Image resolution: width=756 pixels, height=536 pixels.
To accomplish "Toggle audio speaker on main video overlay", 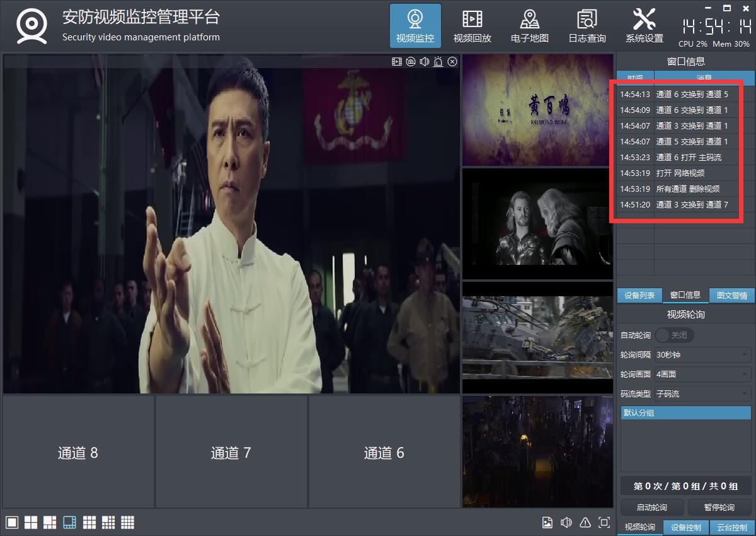I will [x=425, y=62].
